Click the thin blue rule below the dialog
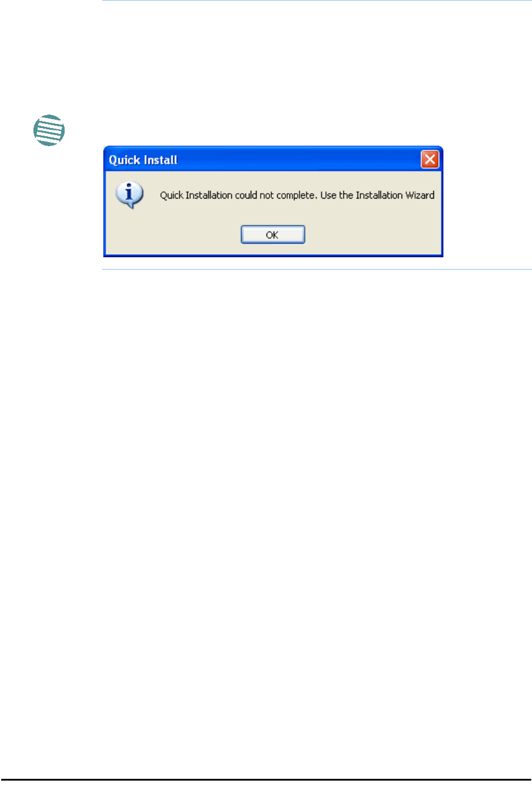 (x=316, y=270)
